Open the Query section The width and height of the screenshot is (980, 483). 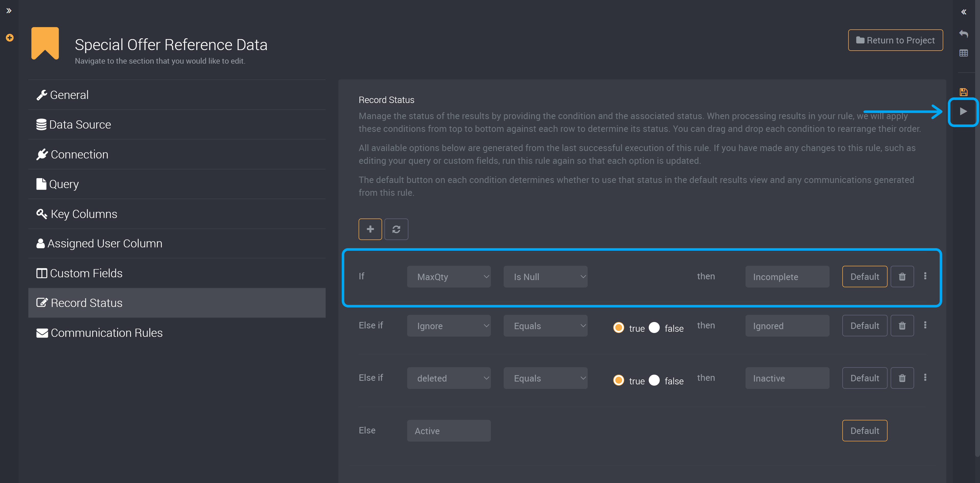(x=177, y=184)
